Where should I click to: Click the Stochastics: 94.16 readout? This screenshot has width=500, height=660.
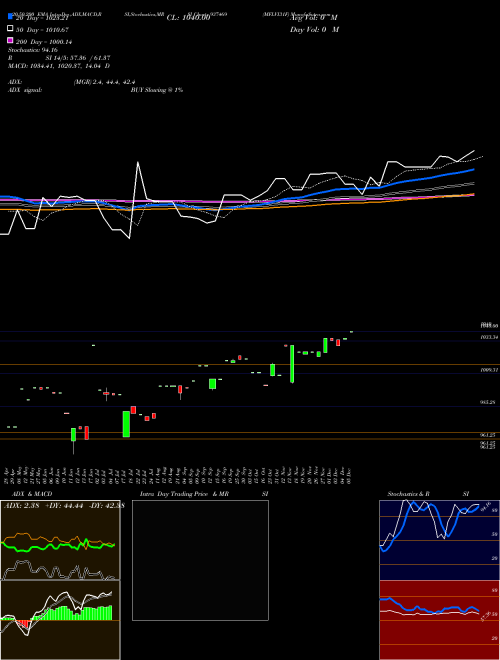pyautogui.click(x=33, y=50)
